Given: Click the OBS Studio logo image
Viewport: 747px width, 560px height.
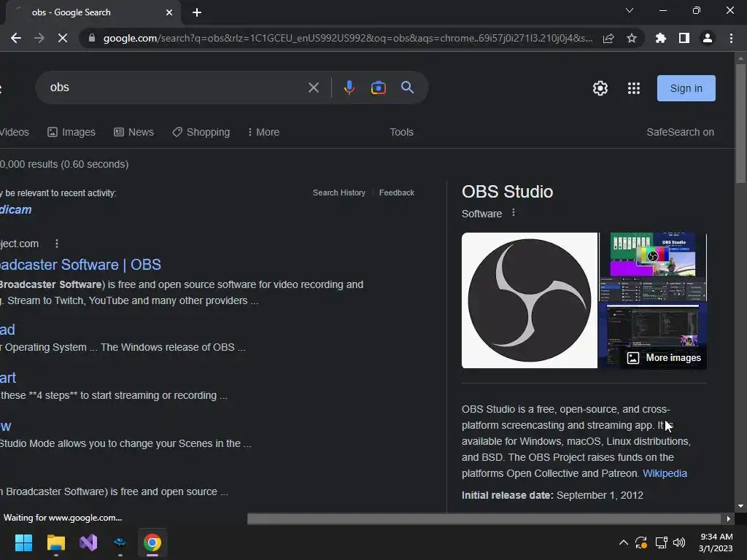Looking at the screenshot, I should (x=530, y=300).
